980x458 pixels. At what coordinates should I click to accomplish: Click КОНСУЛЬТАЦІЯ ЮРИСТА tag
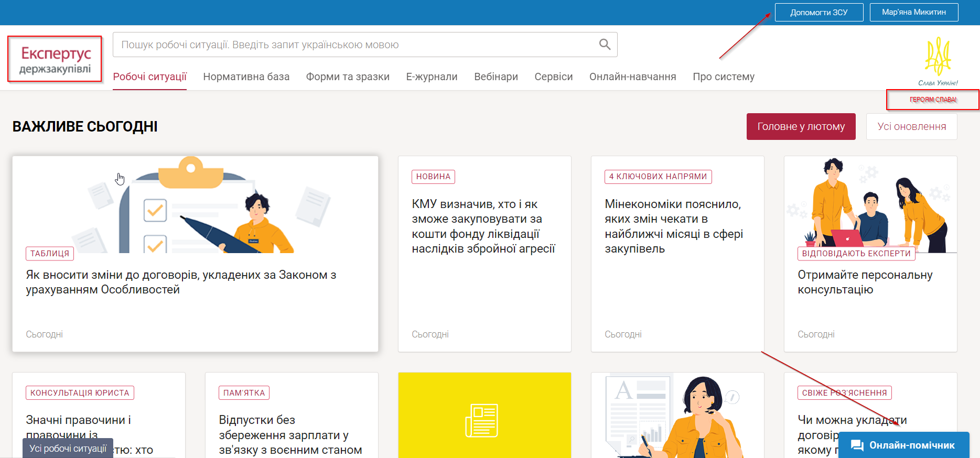tap(80, 393)
